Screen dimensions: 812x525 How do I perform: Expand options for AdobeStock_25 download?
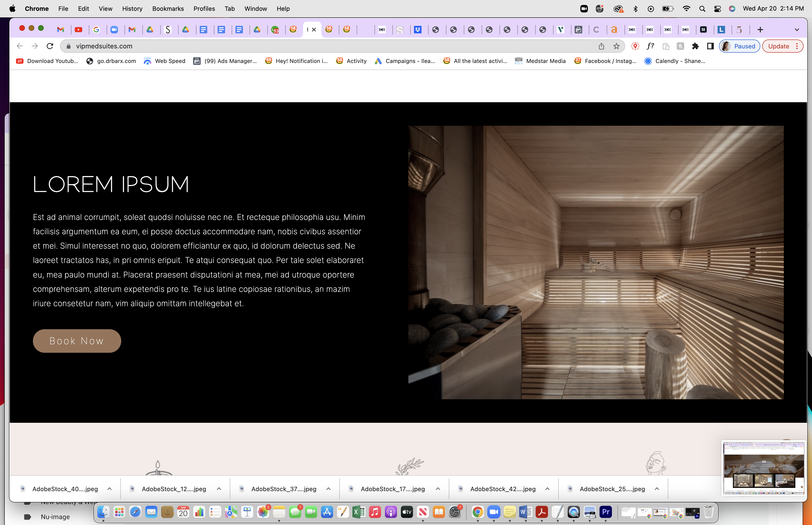pyautogui.click(x=657, y=489)
